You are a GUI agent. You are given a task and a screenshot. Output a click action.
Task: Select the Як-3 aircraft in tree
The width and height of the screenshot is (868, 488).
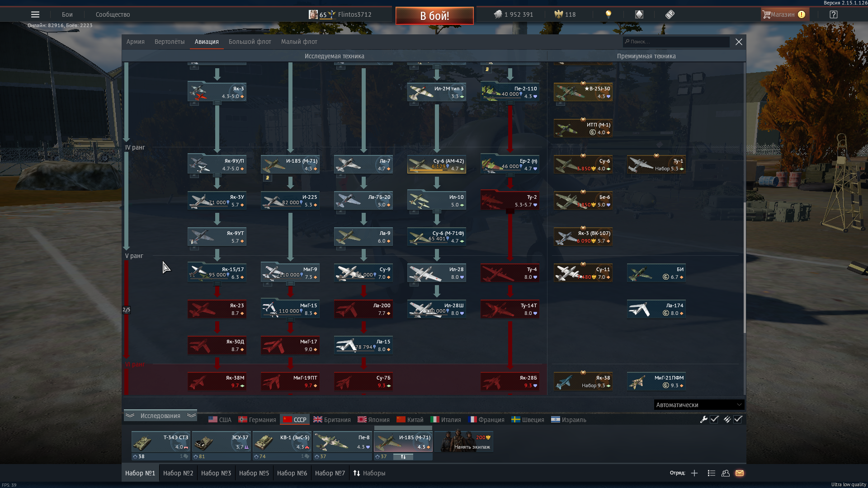point(217,92)
